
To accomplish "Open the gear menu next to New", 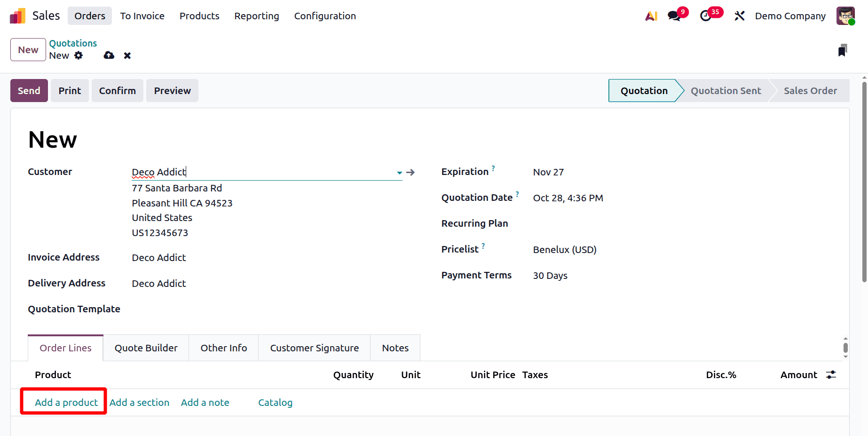I will tap(79, 55).
